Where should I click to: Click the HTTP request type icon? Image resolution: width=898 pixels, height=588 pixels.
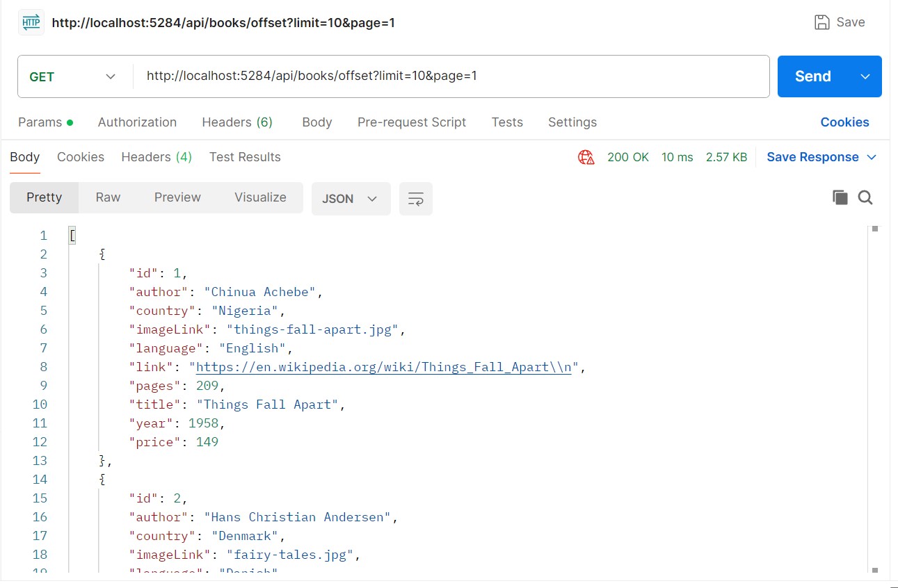pyautogui.click(x=31, y=22)
